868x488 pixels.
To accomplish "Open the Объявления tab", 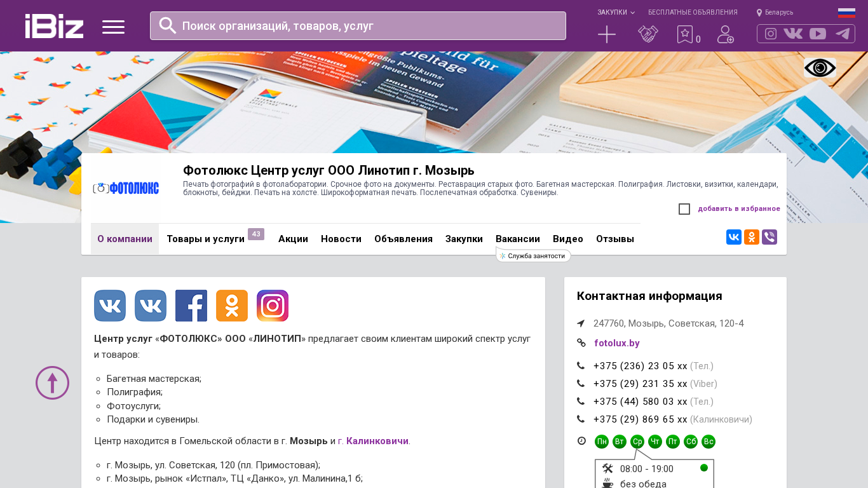I will coord(403,239).
